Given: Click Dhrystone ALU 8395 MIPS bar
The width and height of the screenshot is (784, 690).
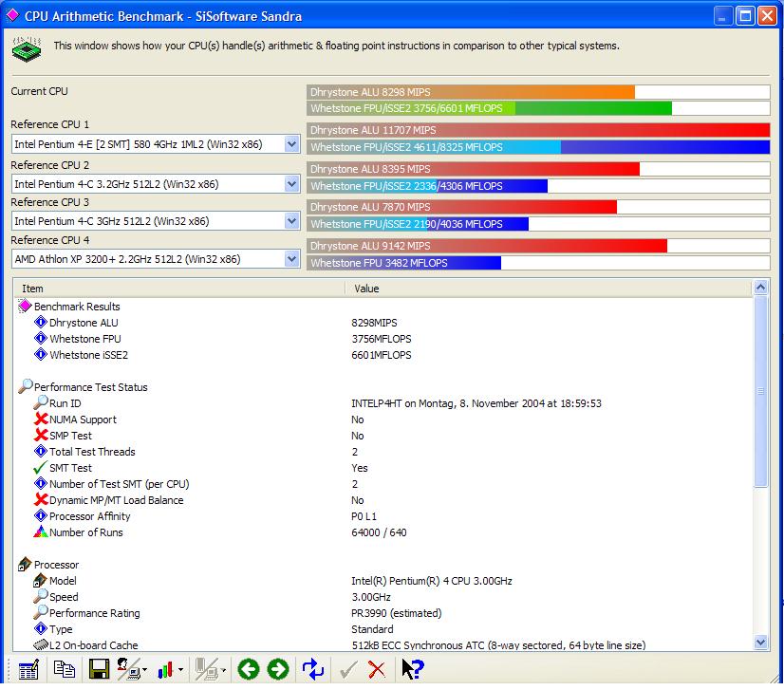Looking at the screenshot, I should (x=538, y=169).
